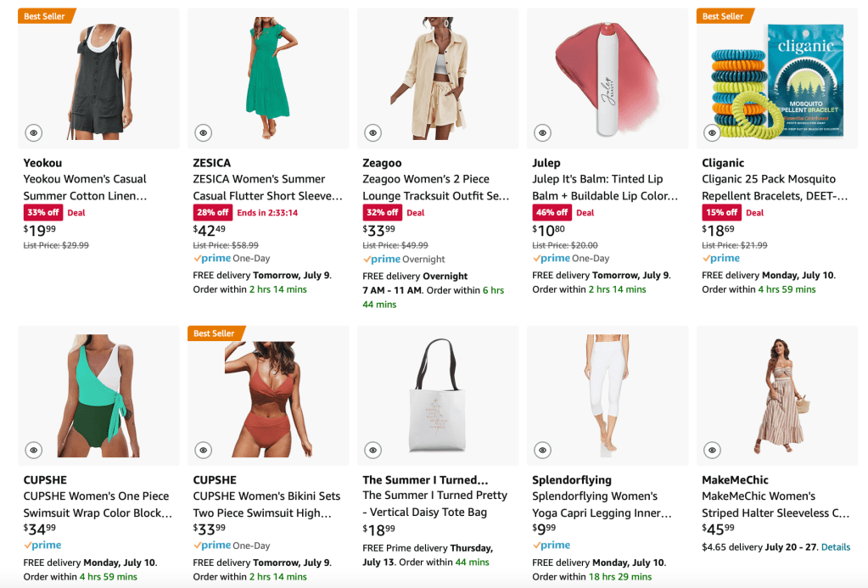The height and width of the screenshot is (588, 868).
Task: Click the 46% off deal badge for Julep
Action: pyautogui.click(x=552, y=212)
